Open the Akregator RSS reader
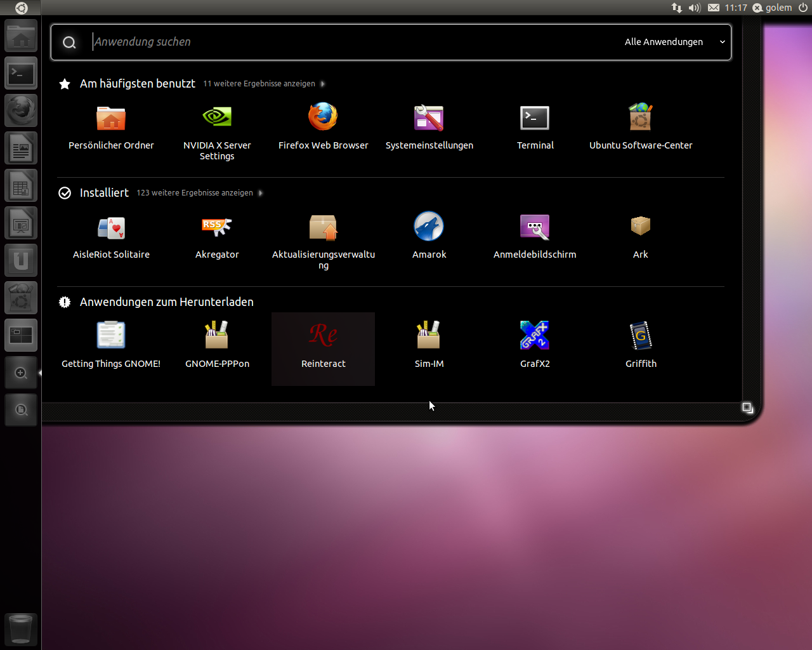 (x=217, y=227)
